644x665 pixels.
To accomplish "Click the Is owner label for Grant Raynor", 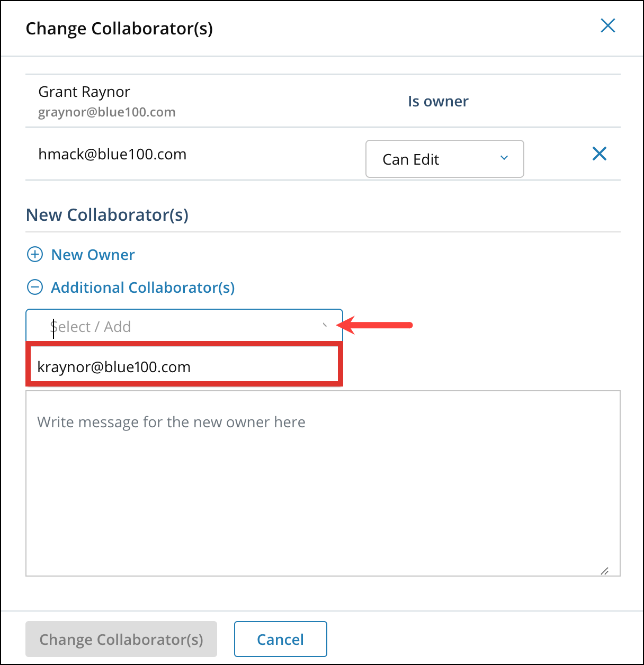I will click(438, 101).
